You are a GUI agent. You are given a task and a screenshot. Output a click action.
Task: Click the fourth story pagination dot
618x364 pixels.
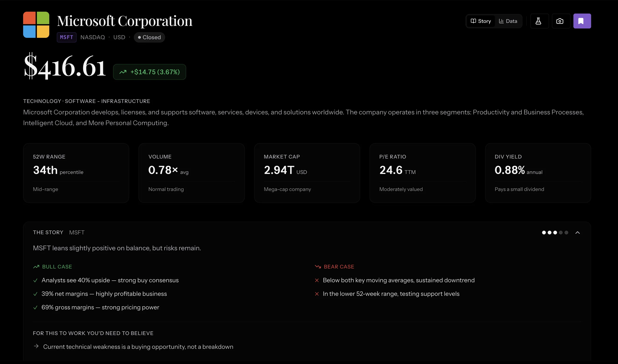[560, 232]
